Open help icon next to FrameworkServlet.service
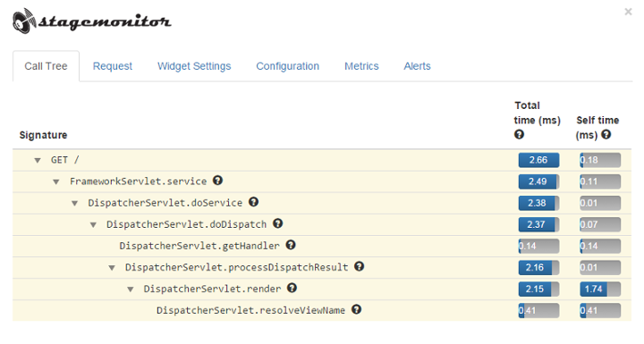 click(217, 180)
